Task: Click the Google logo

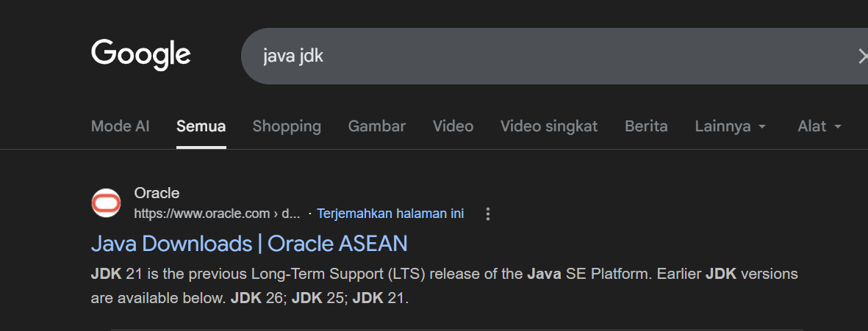Action: tap(140, 55)
